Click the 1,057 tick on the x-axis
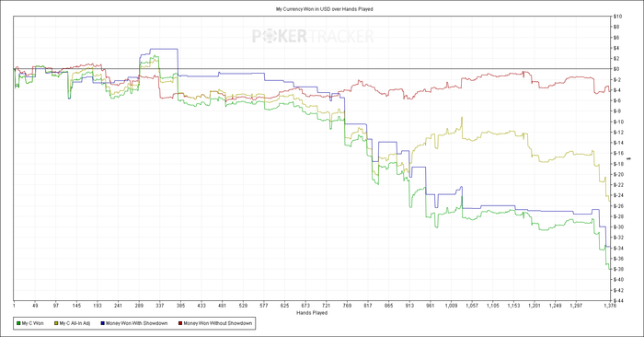 pos(472,306)
